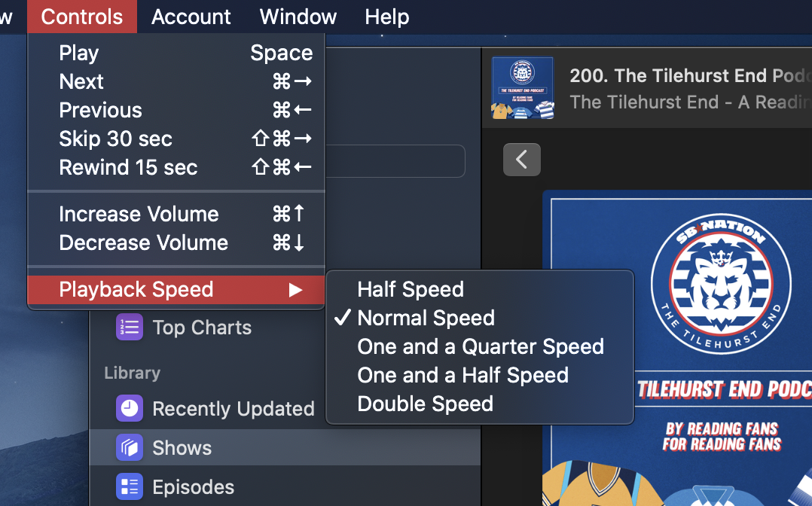The width and height of the screenshot is (812, 506).
Task: Go back with the chevron button
Action: coord(521,160)
